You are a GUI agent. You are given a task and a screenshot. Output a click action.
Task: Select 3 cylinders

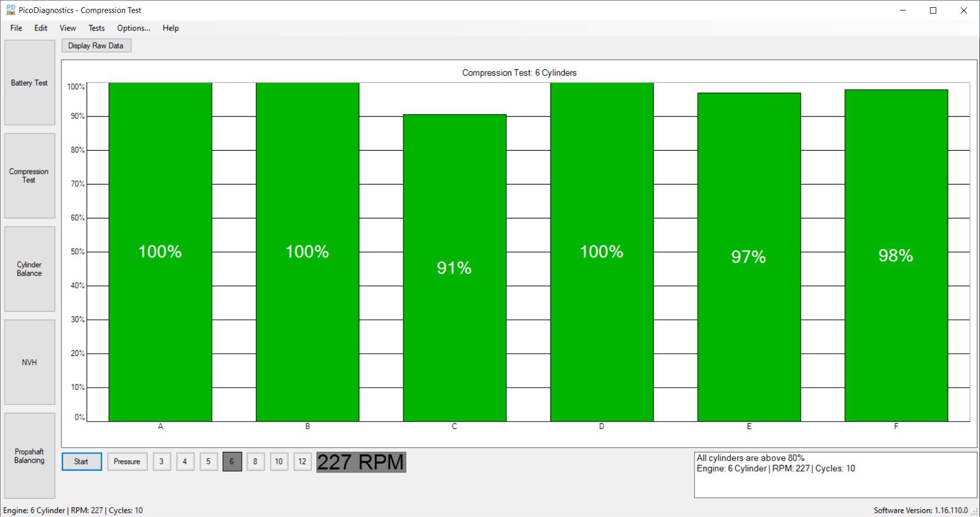162,462
